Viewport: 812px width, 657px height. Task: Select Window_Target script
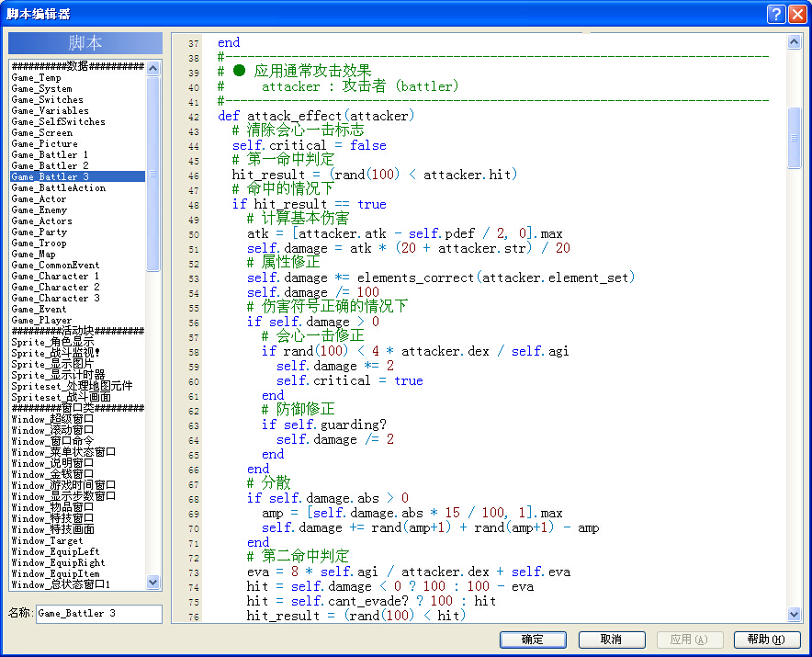[78, 540]
